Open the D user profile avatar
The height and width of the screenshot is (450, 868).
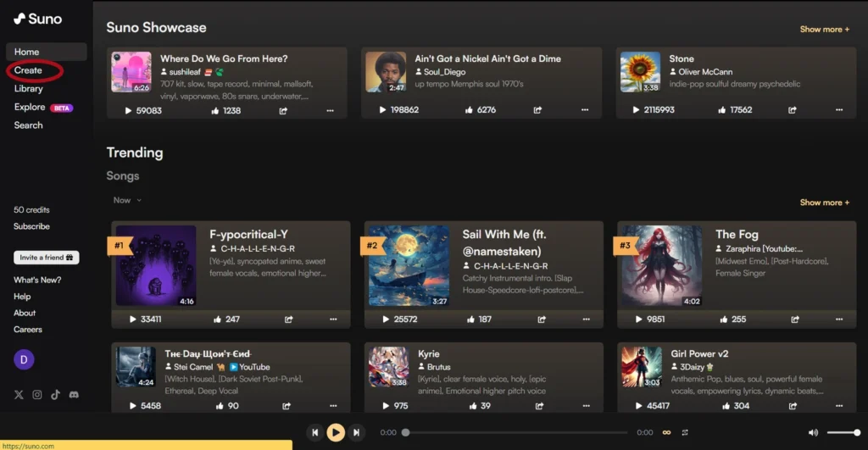point(24,360)
